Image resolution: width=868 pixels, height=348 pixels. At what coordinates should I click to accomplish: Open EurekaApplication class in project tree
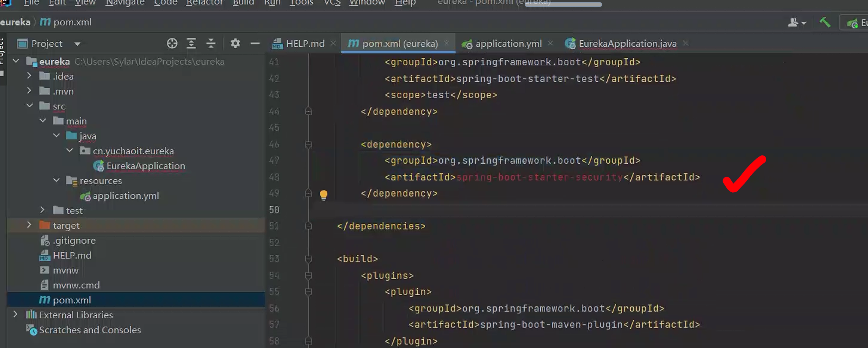(145, 166)
